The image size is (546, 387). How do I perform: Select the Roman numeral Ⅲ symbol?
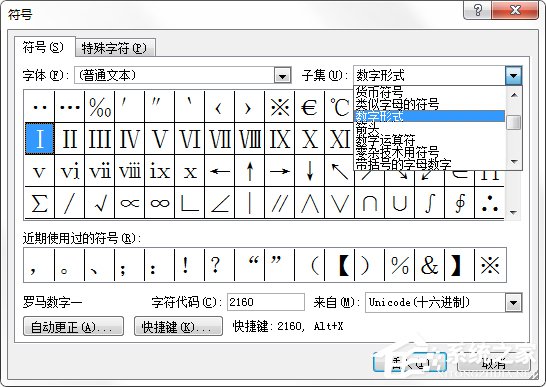point(100,139)
